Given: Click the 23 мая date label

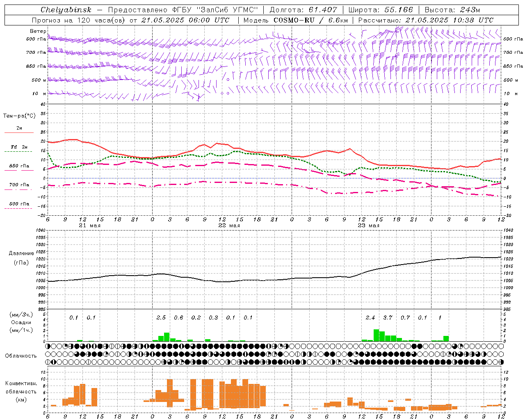Looking at the screenshot, I should [x=368, y=226].
